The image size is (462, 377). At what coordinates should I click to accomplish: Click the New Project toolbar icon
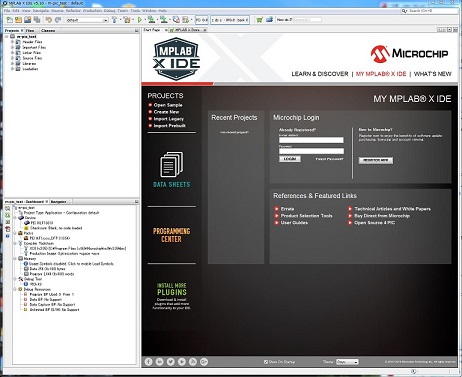coord(18,20)
